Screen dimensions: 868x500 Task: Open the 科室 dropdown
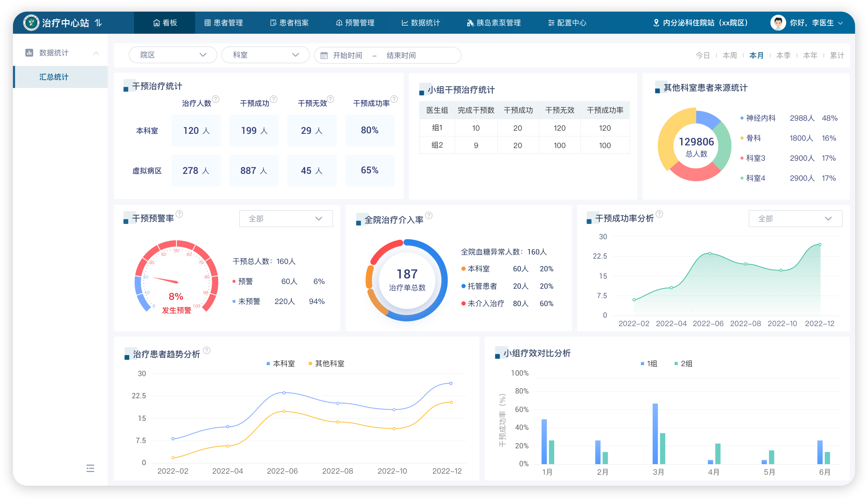(266, 55)
